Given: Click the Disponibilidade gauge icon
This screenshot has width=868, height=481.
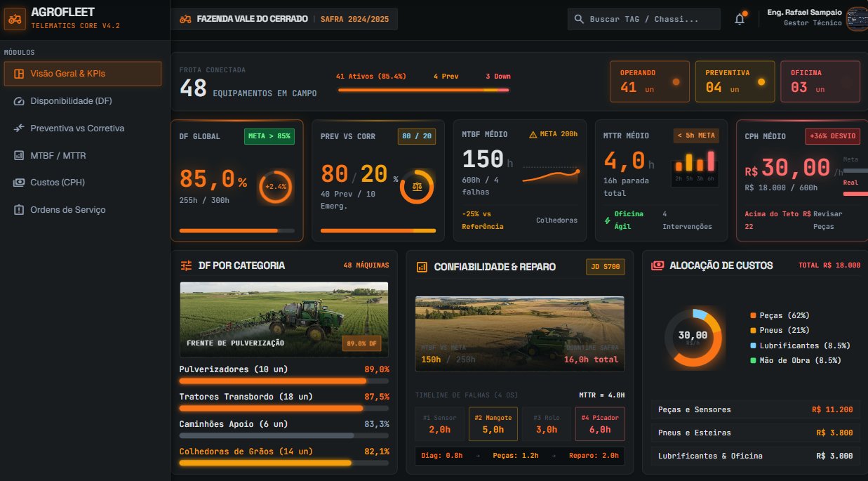Looking at the screenshot, I should click(x=19, y=101).
